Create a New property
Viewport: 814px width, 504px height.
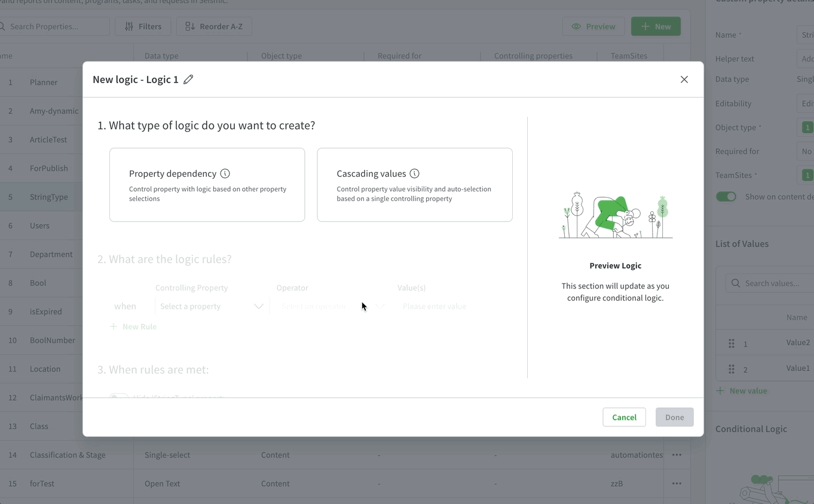656,26
